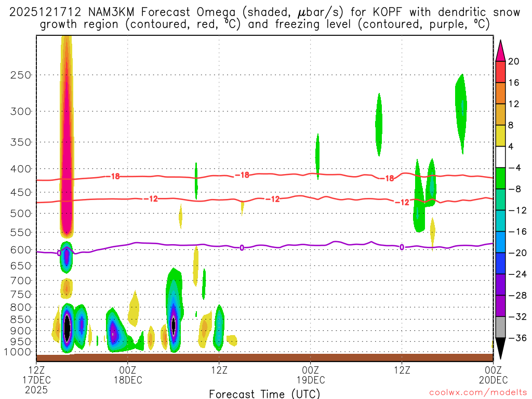Click the color bar value 20
Screen dimensions: 532x399
[514, 61]
